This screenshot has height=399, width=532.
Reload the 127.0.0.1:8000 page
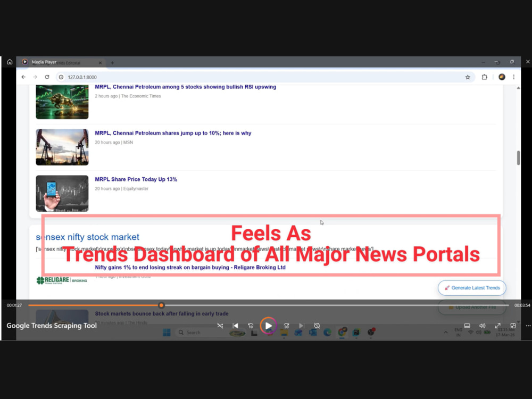[47, 77]
